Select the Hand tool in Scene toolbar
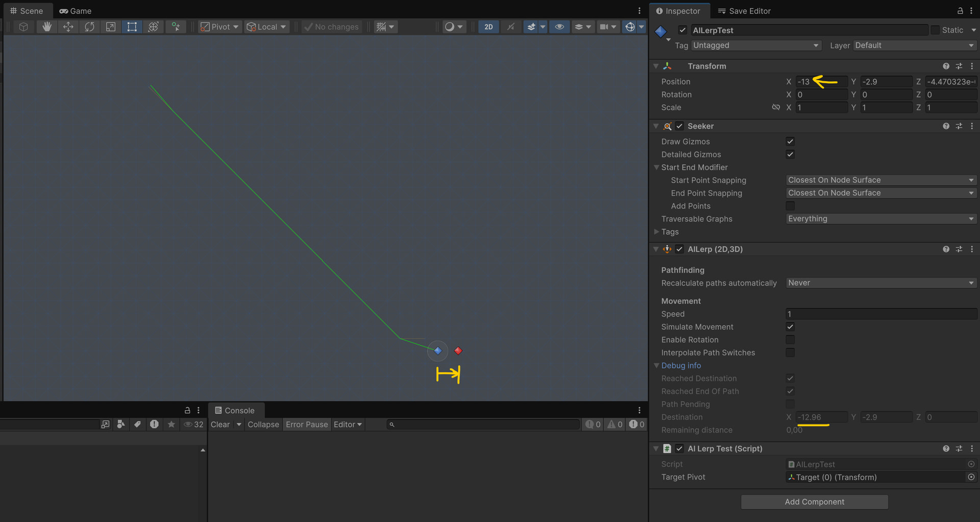Viewport: 980px width, 522px height. [x=46, y=27]
